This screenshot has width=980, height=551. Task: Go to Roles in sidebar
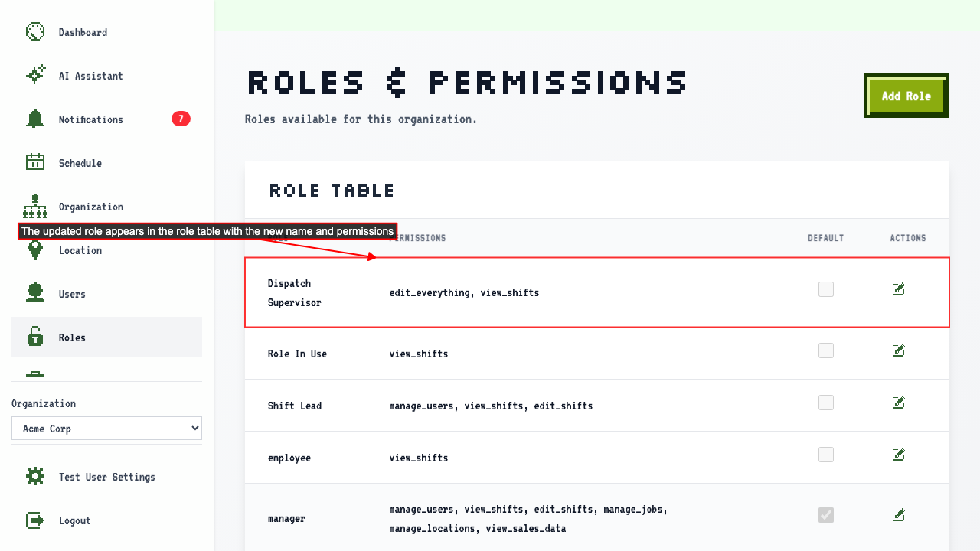click(106, 337)
